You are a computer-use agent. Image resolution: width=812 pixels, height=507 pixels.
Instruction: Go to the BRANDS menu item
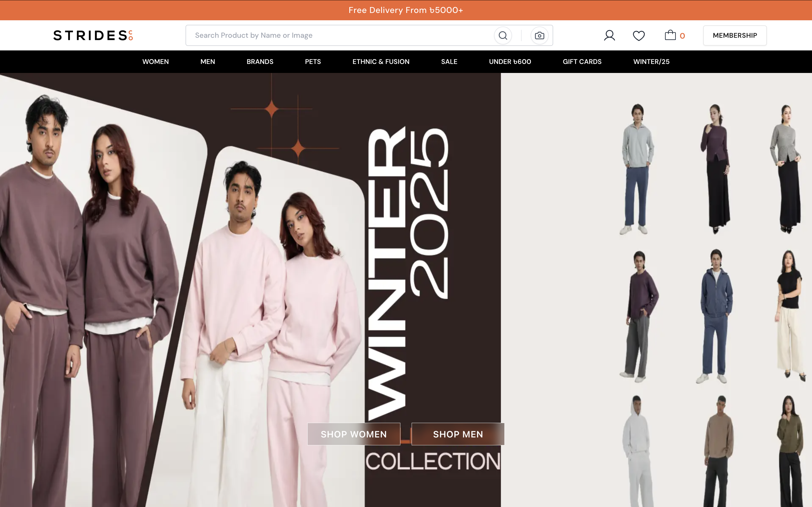[260, 62]
